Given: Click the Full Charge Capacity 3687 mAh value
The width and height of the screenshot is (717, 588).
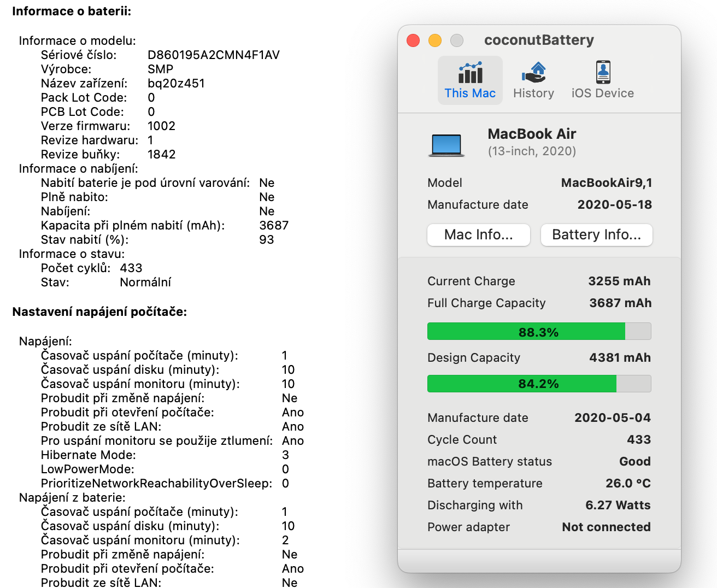Looking at the screenshot, I should click(620, 303).
